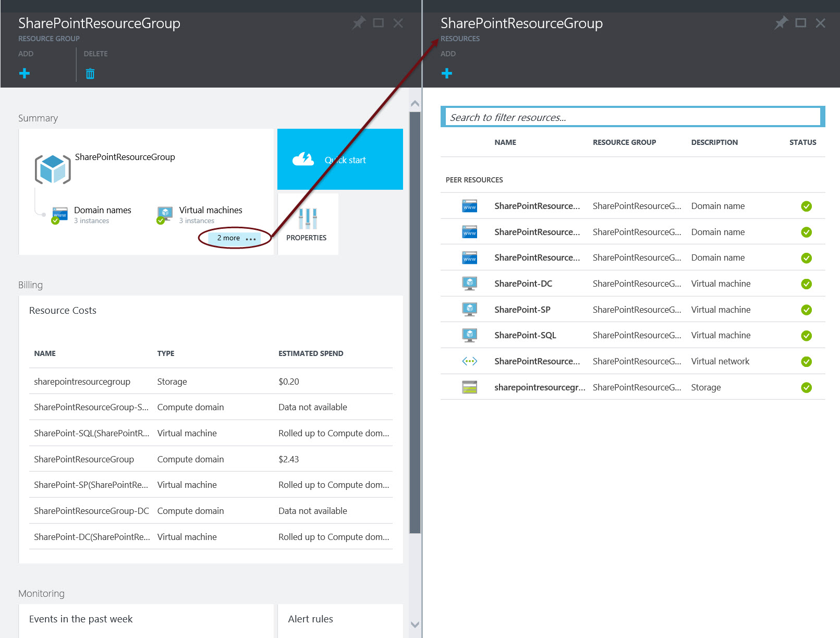Click the Resource Costs heading
The height and width of the screenshot is (638, 840).
point(63,310)
